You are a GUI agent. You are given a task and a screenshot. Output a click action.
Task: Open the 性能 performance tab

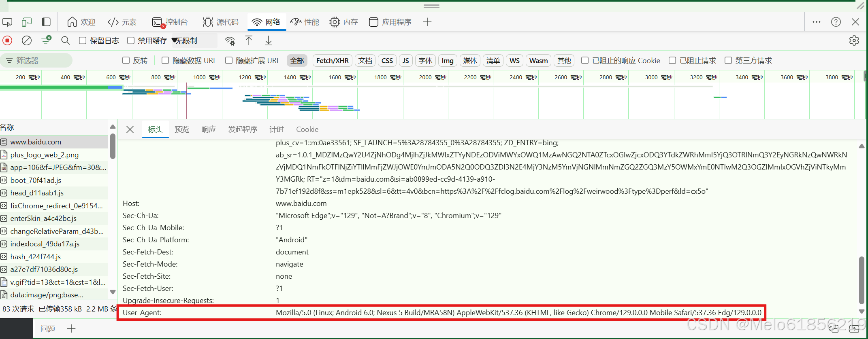tap(305, 22)
